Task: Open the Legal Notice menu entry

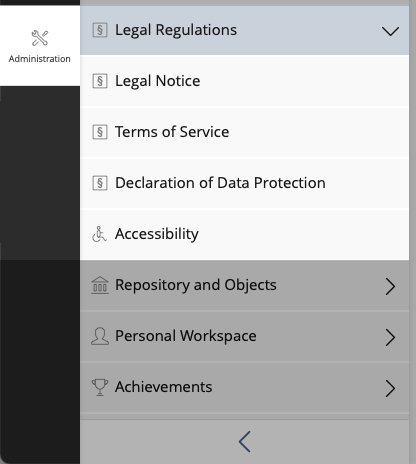Action: [244, 81]
